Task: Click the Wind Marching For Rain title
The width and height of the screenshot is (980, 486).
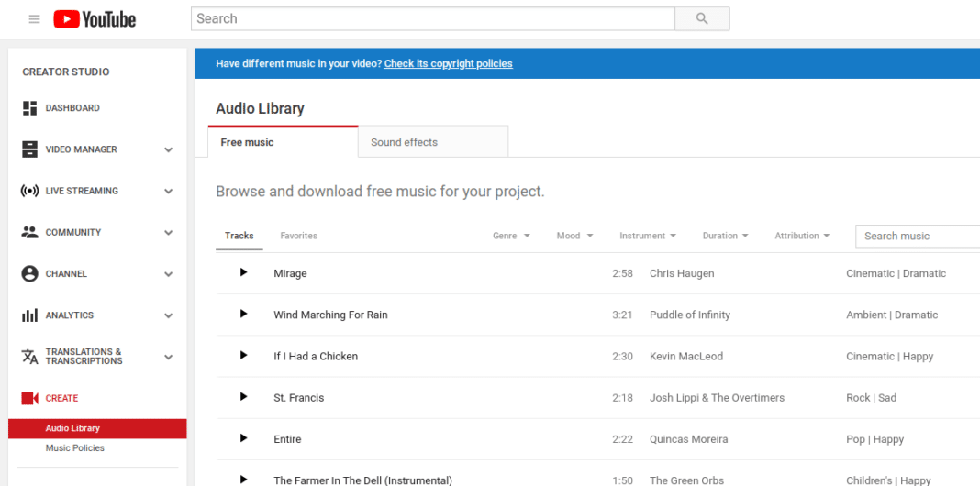Action: pos(330,315)
